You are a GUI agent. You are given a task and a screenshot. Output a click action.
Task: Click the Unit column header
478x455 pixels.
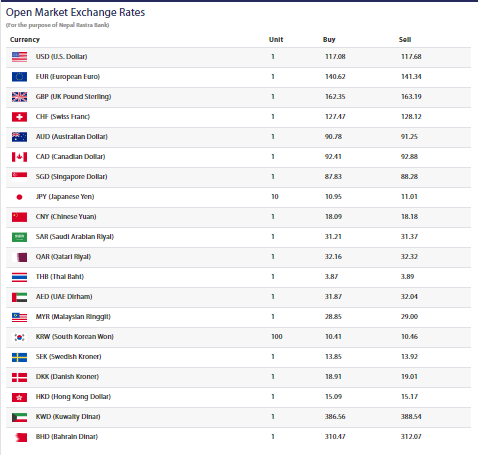click(276, 40)
